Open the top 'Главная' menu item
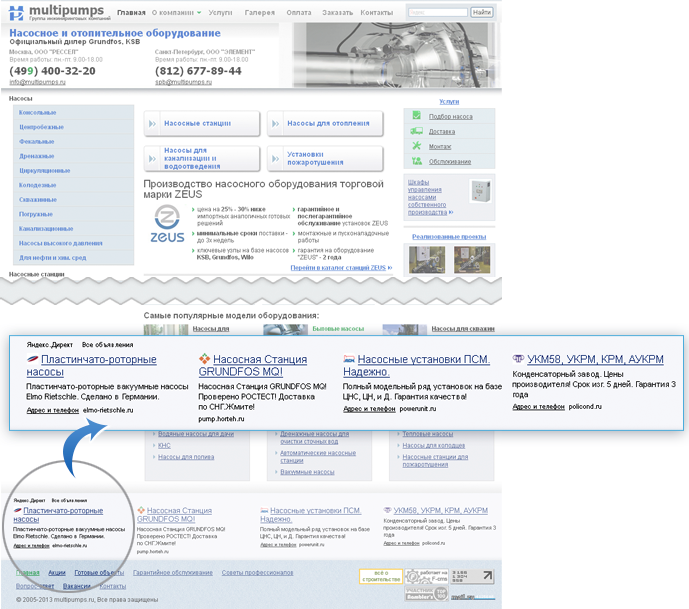The height and width of the screenshot is (609, 689). pyautogui.click(x=131, y=13)
